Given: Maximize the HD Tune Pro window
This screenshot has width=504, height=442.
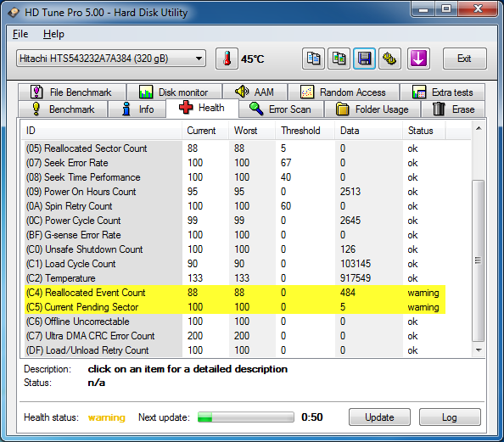Looking at the screenshot, I should (446, 9).
